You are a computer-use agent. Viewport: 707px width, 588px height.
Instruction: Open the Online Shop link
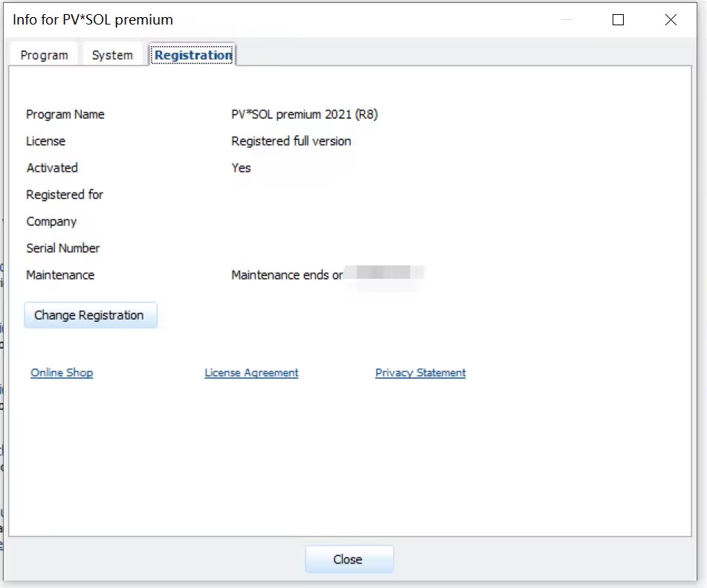pyautogui.click(x=61, y=372)
